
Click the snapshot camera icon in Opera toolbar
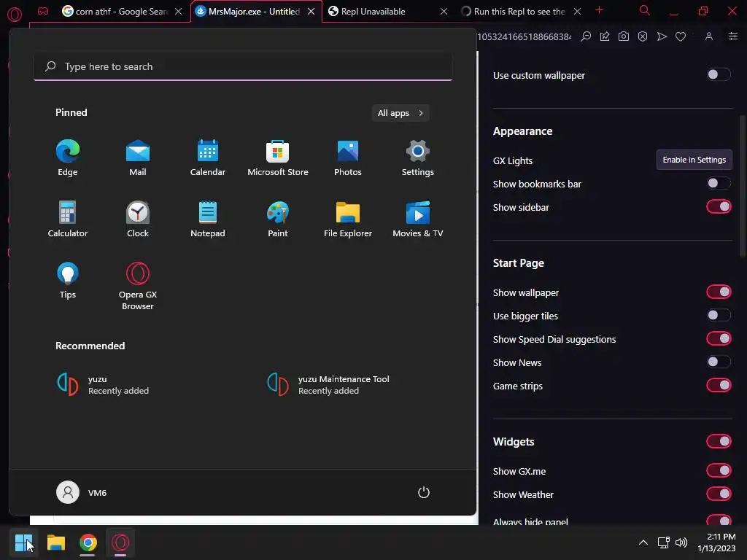[x=624, y=36]
